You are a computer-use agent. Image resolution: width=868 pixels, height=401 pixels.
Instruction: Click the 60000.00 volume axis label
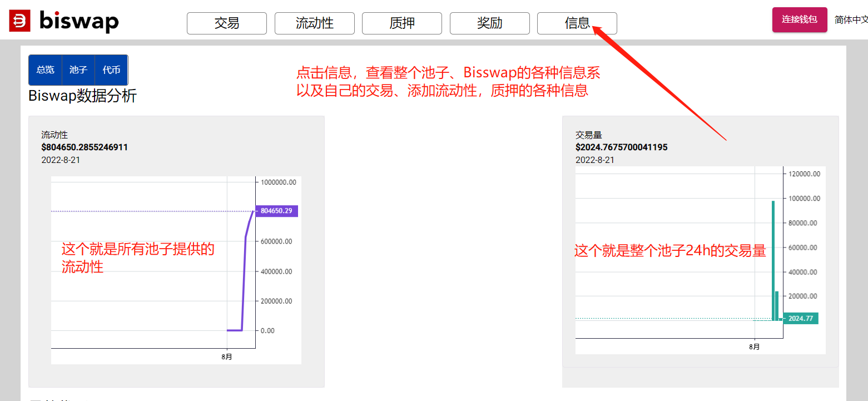pyautogui.click(x=803, y=247)
